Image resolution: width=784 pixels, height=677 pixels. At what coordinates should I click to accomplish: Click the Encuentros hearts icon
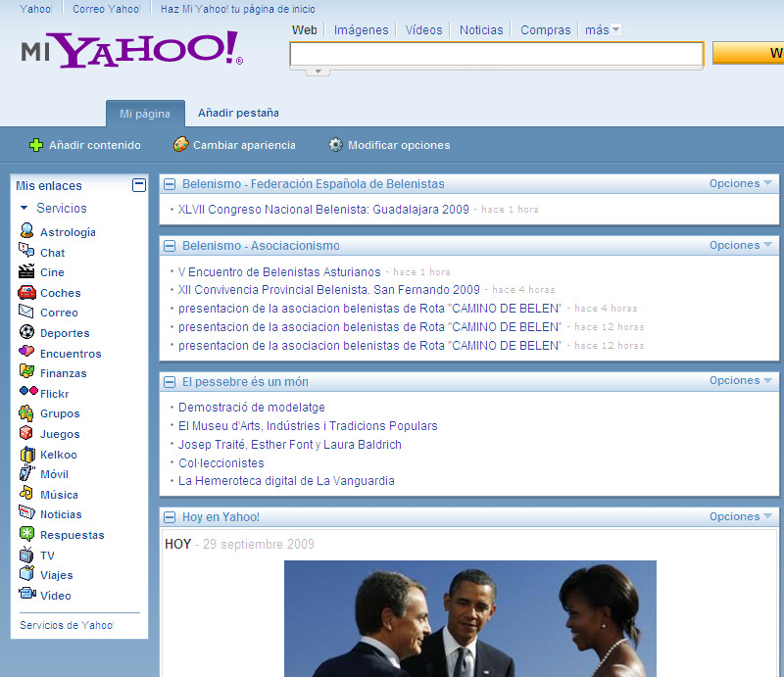[26, 352]
